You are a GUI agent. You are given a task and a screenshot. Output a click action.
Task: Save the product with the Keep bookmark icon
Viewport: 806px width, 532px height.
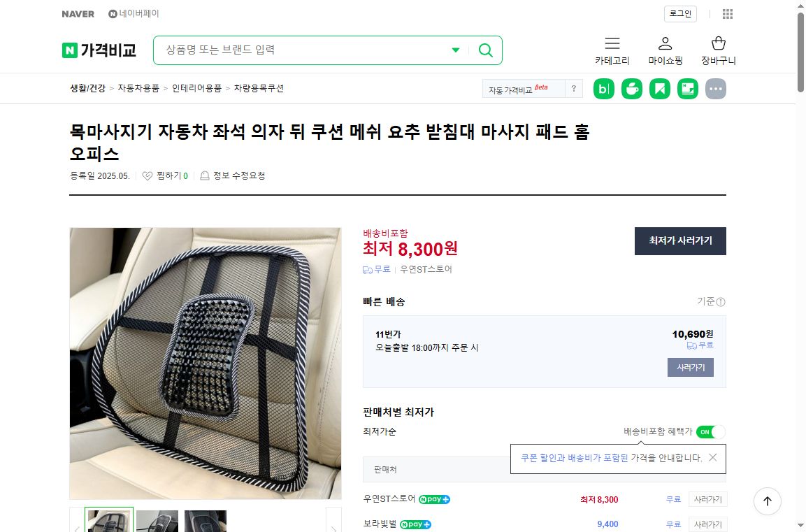pos(659,88)
